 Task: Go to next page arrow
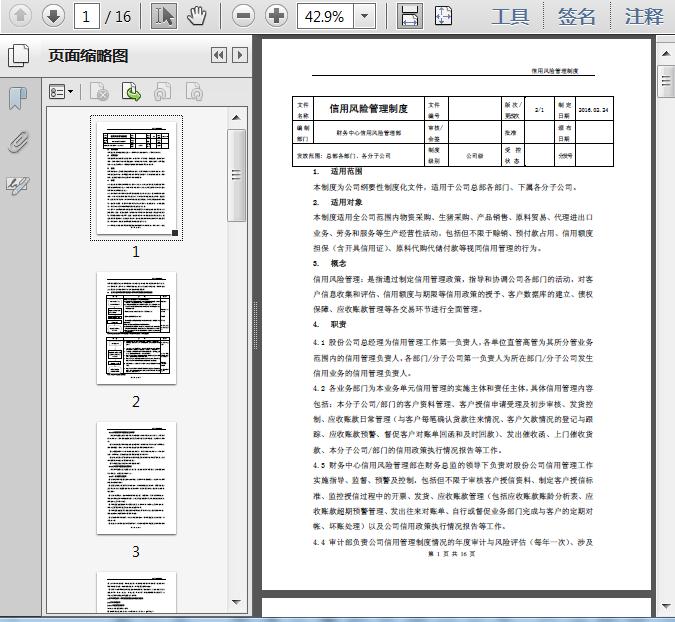coord(53,16)
